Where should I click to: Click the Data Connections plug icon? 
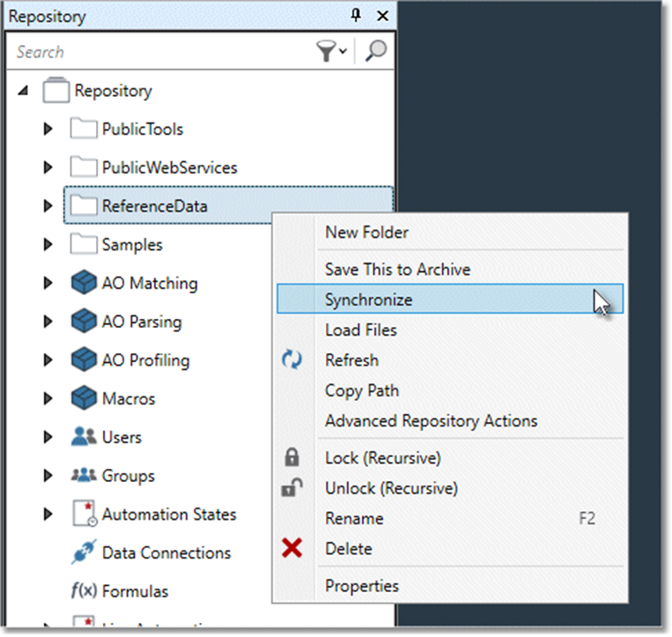pyautogui.click(x=83, y=553)
